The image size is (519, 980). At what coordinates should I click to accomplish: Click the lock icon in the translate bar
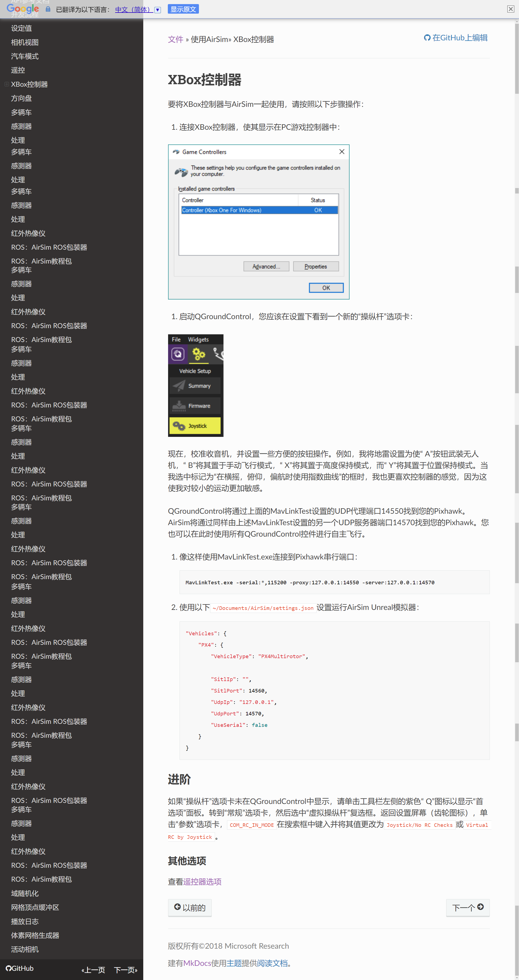click(47, 9)
